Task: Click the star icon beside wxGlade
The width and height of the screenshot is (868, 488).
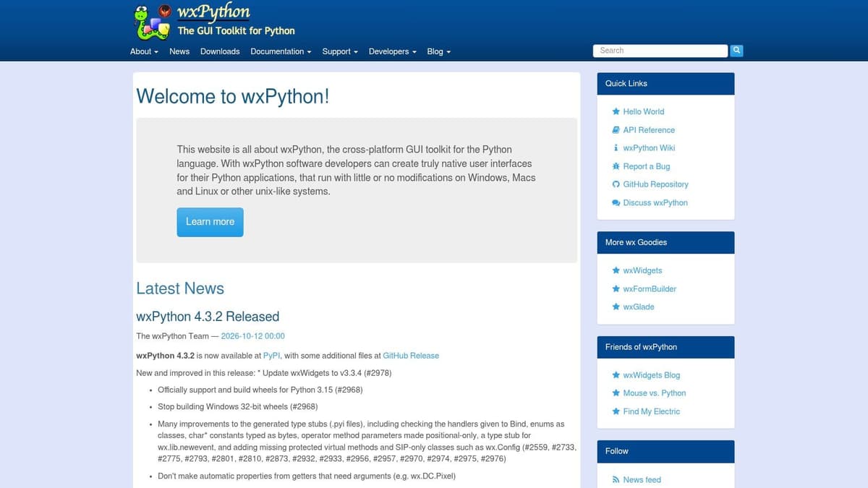Action: [616, 307]
